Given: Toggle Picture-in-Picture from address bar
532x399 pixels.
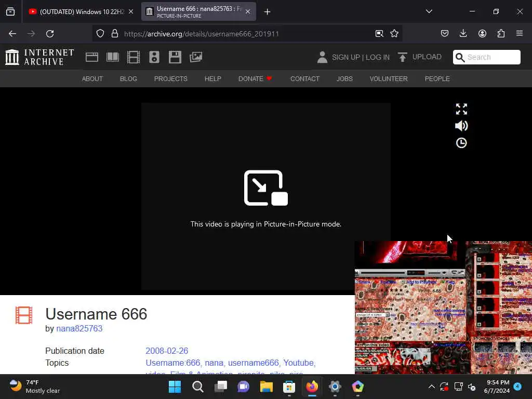Looking at the screenshot, I should [x=379, y=34].
